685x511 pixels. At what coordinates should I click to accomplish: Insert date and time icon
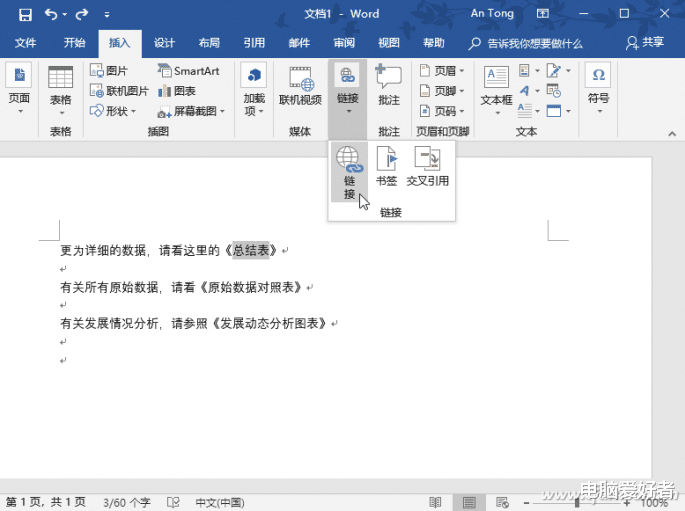tap(554, 91)
